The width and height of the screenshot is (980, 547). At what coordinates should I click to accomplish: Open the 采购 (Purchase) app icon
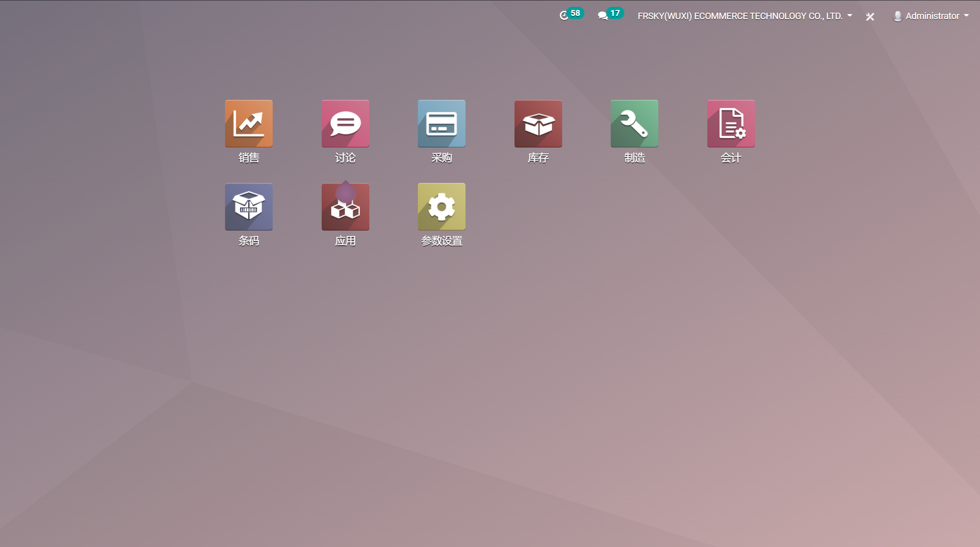point(441,123)
